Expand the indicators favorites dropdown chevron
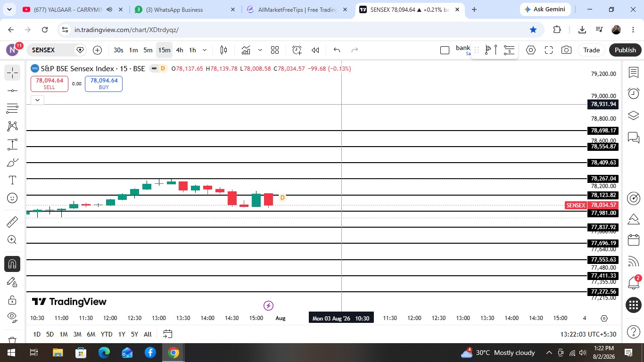Image resolution: width=644 pixels, height=362 pixels. [260, 50]
